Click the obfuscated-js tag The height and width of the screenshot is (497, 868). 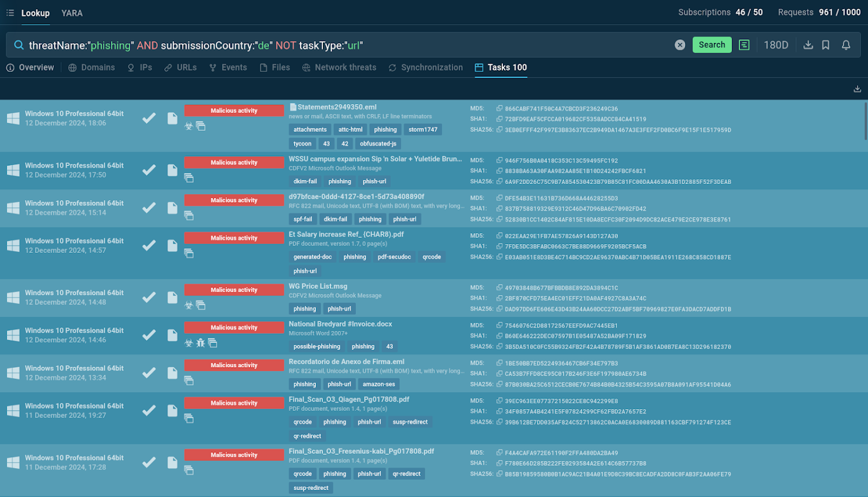[378, 143]
